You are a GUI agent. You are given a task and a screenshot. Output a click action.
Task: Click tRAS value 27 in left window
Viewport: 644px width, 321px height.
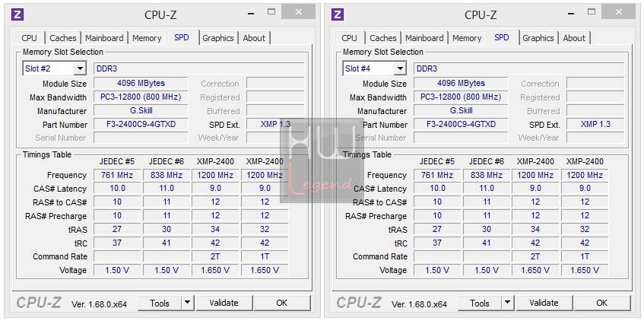point(117,229)
